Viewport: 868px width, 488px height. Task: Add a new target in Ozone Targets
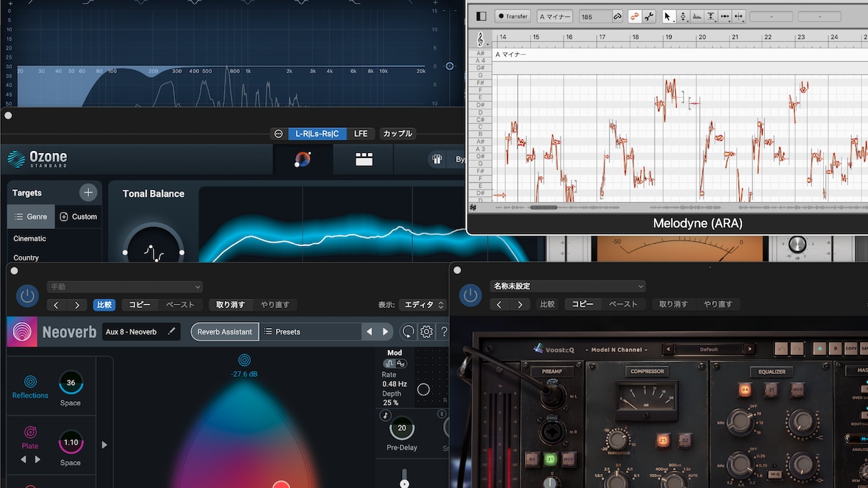point(88,192)
